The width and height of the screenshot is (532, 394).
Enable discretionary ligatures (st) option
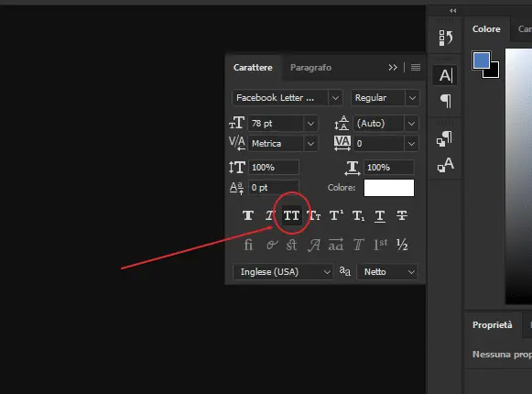291,245
